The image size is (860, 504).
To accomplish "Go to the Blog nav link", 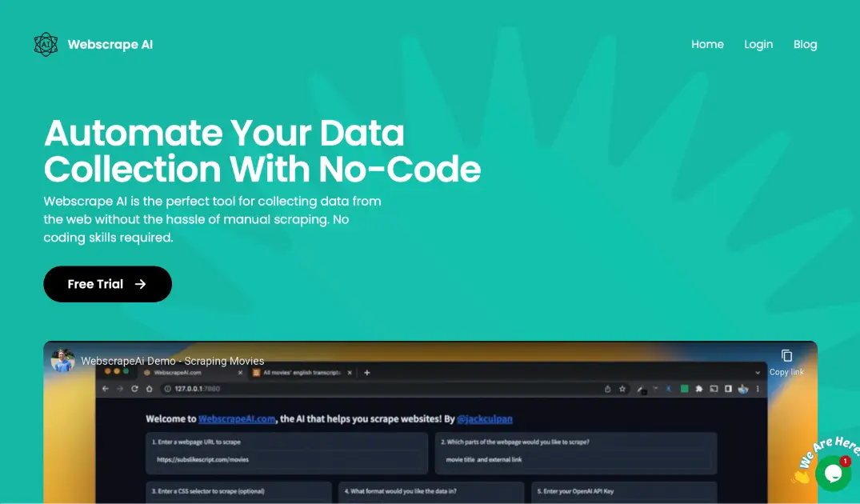I will coord(805,45).
